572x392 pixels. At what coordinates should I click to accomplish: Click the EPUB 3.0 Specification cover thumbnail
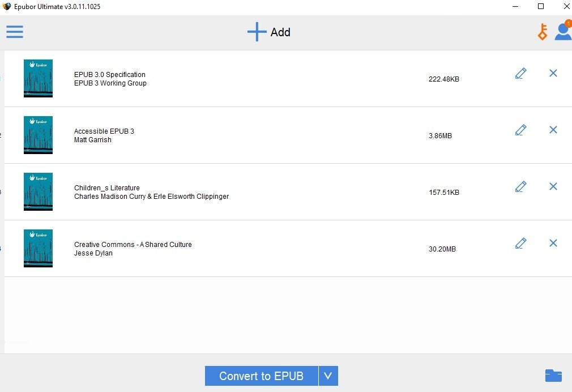pyautogui.click(x=39, y=79)
